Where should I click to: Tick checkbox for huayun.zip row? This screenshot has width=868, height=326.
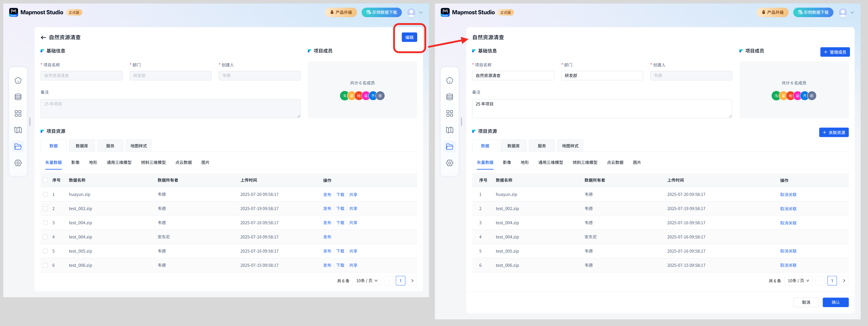45,194
